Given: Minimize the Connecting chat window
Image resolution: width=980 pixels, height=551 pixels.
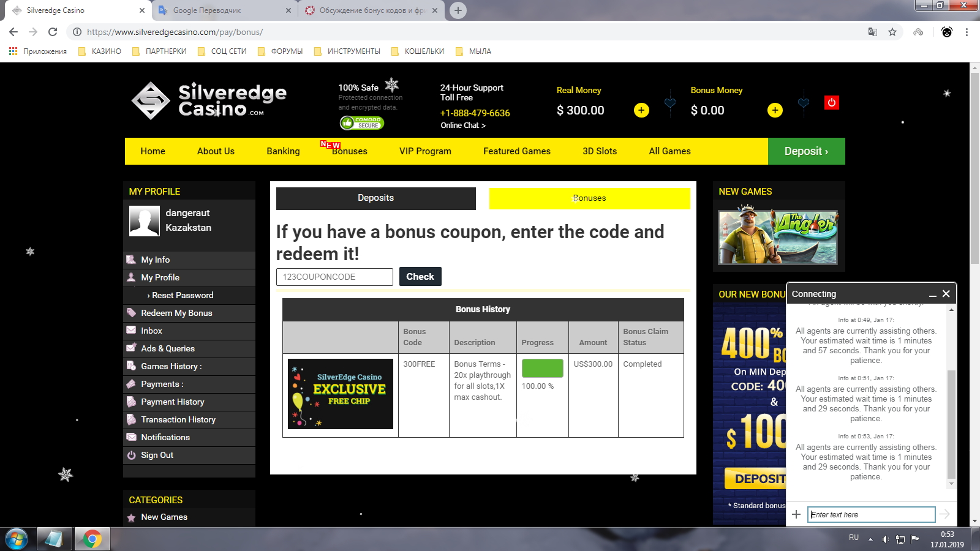Looking at the screenshot, I should (933, 294).
